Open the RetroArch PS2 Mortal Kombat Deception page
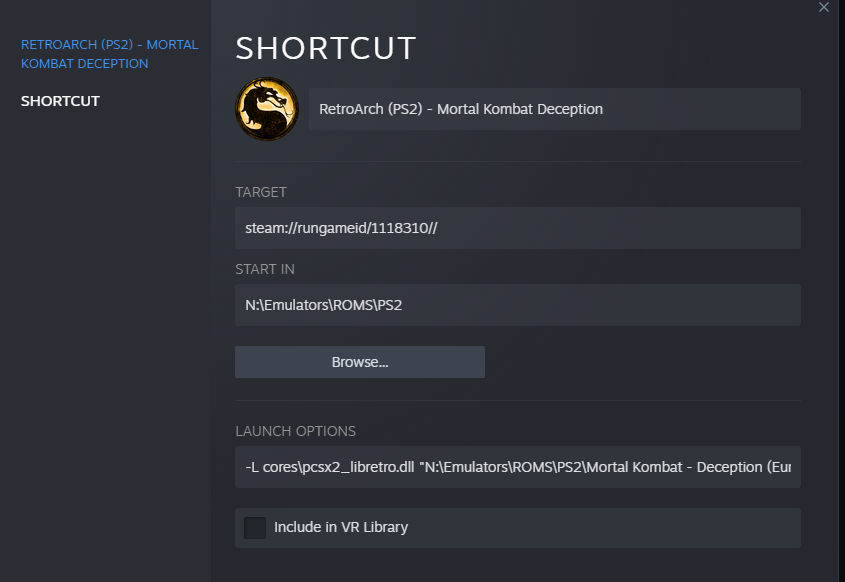Screen dimensions: 845x582 tap(108, 54)
